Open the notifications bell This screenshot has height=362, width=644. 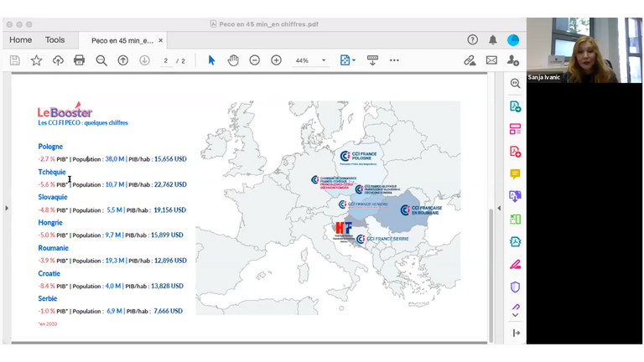[x=493, y=39]
